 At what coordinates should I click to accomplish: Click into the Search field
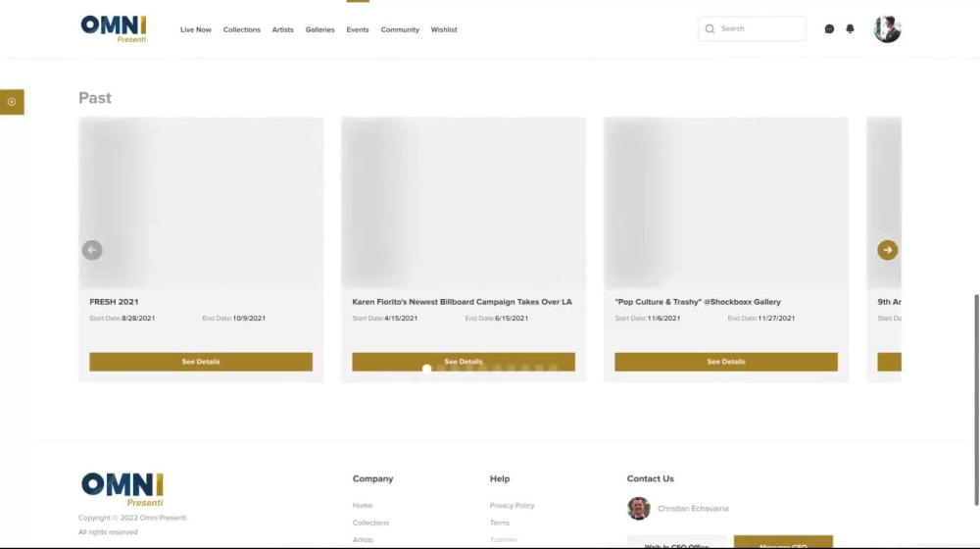coord(752,28)
